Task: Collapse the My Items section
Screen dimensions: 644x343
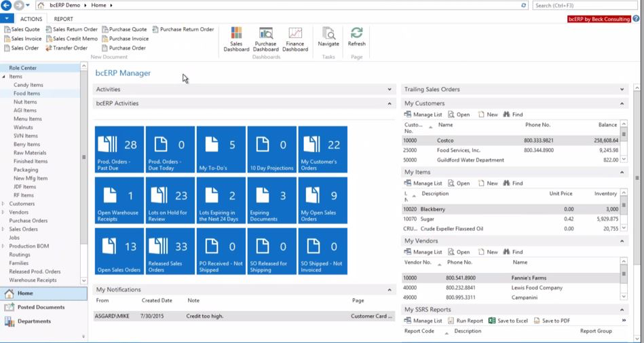Action: pos(622,172)
